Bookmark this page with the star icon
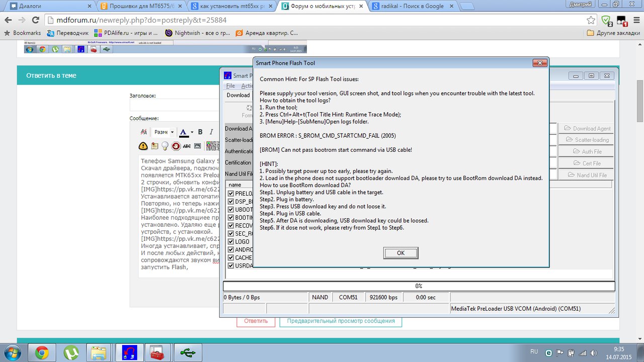 click(x=591, y=20)
